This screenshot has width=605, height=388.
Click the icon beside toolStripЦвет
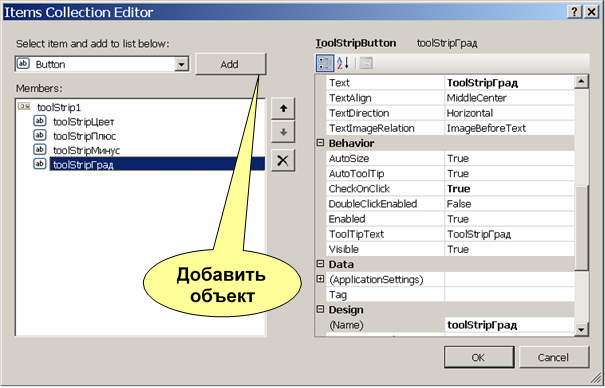(39, 121)
